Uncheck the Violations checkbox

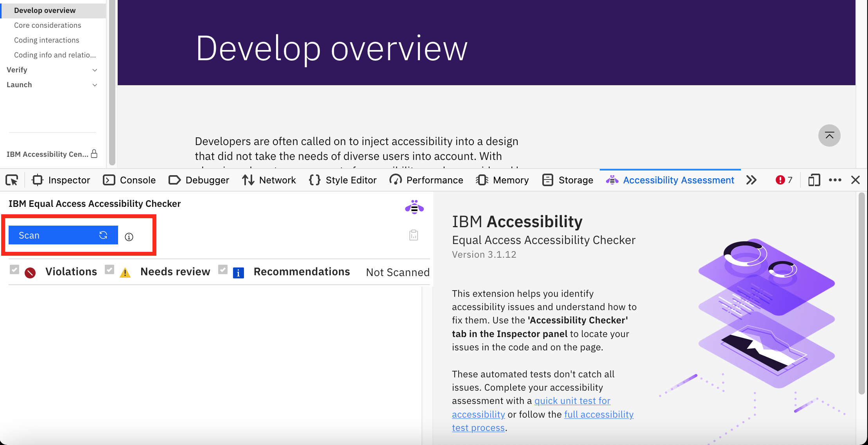14,269
